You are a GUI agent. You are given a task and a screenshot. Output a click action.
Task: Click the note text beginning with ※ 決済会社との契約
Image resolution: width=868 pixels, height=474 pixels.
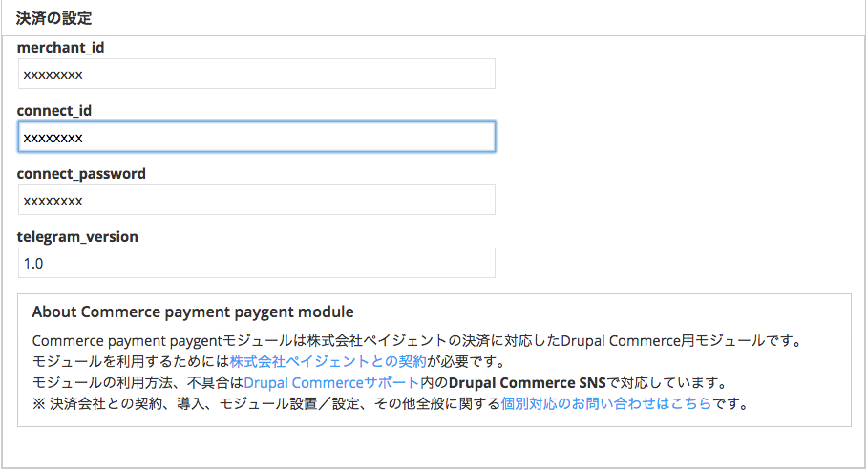(265, 403)
